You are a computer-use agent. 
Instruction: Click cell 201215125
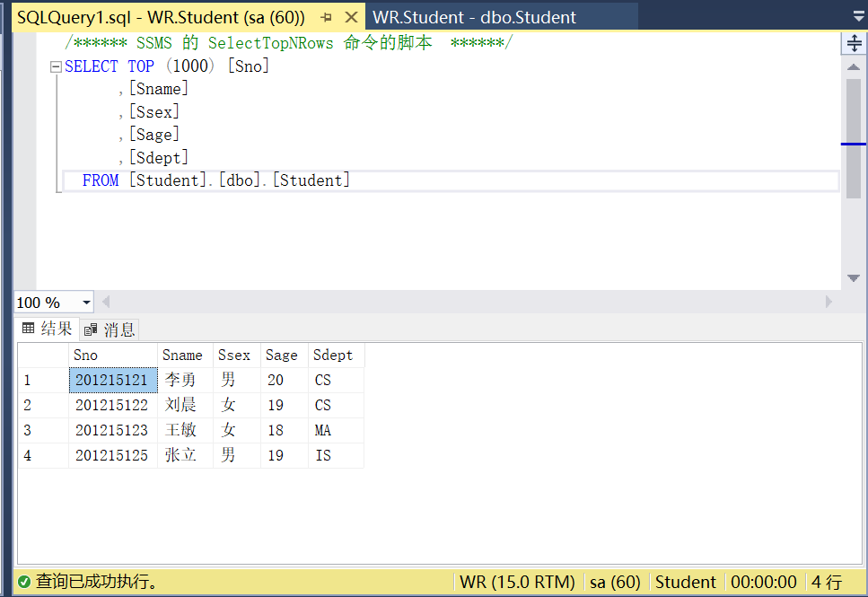pos(113,455)
